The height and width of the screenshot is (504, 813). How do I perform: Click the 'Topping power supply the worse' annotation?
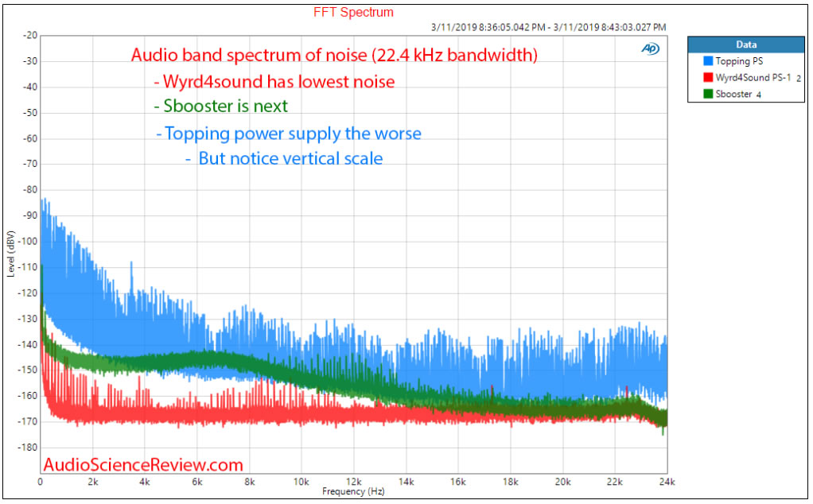click(288, 133)
